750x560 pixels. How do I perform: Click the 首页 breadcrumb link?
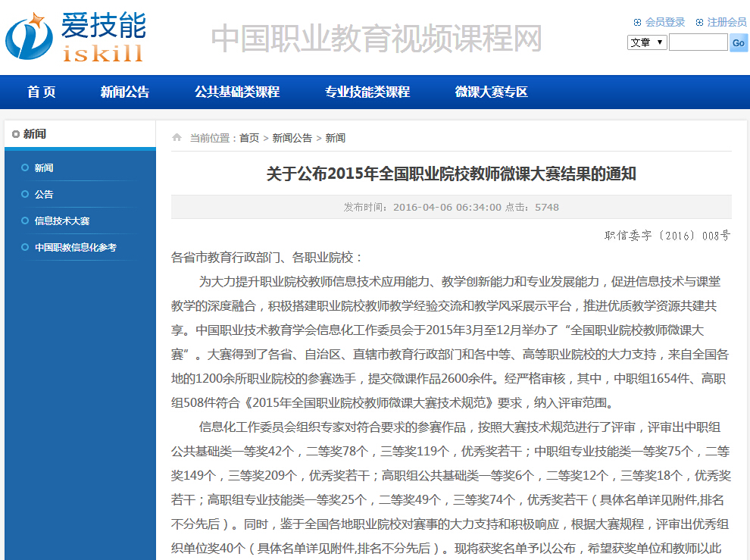tap(249, 138)
